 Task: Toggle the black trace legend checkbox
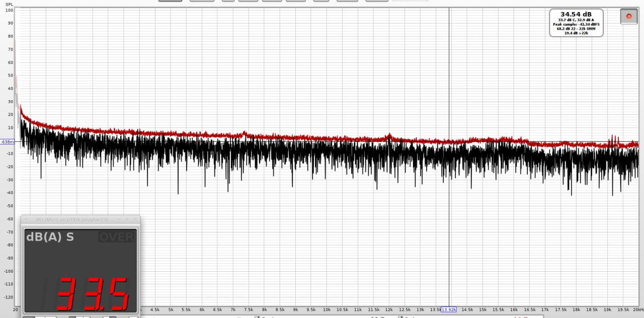(257, 317)
